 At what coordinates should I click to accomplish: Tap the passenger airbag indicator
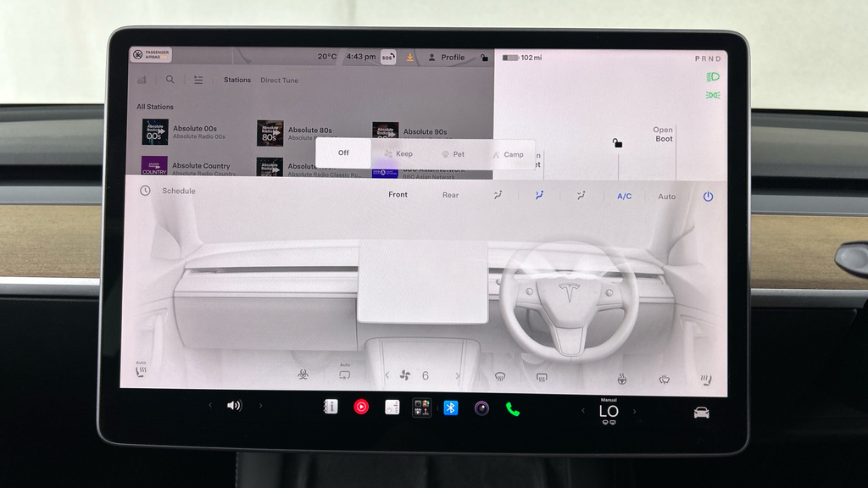click(151, 54)
